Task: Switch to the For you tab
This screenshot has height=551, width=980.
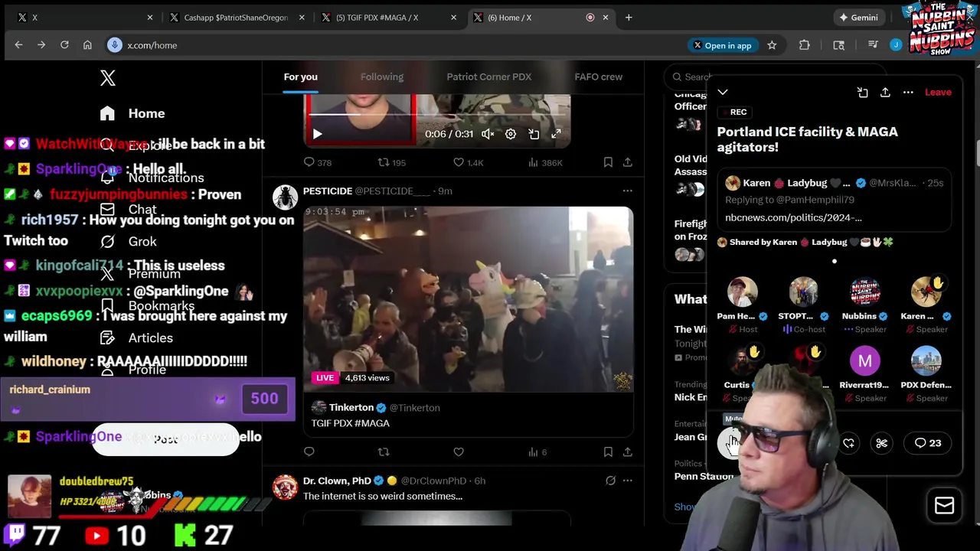Action: coord(300,77)
